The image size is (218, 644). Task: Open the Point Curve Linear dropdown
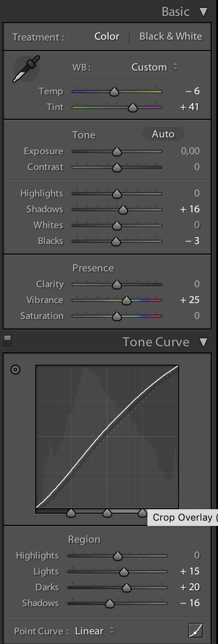(94, 631)
